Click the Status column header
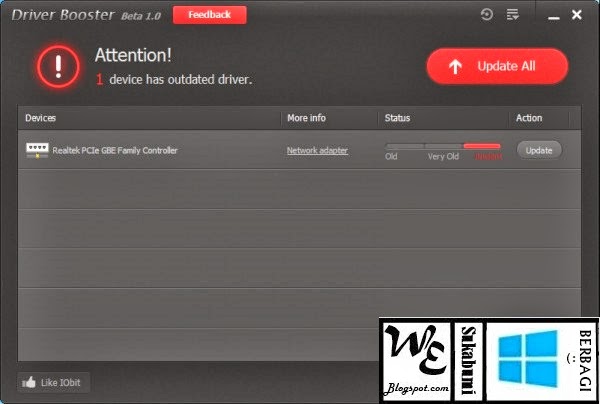The height and width of the screenshot is (404, 600). (397, 118)
